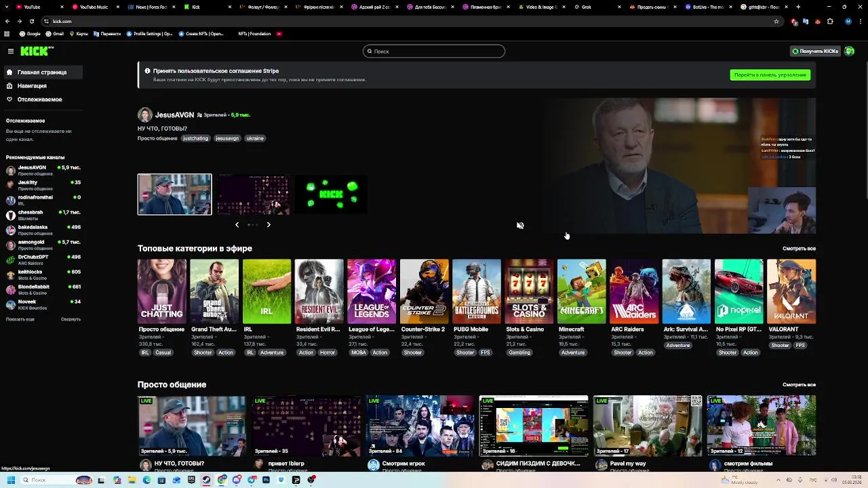Unmute the featured stream player
Image resolution: width=868 pixels, height=488 pixels.
pos(520,225)
